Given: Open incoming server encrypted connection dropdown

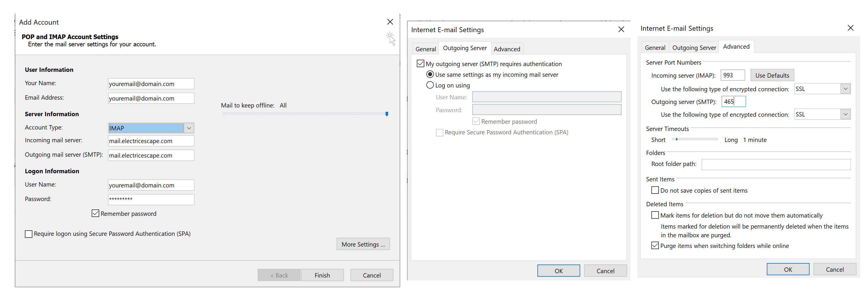Looking at the screenshot, I should tap(845, 89).
